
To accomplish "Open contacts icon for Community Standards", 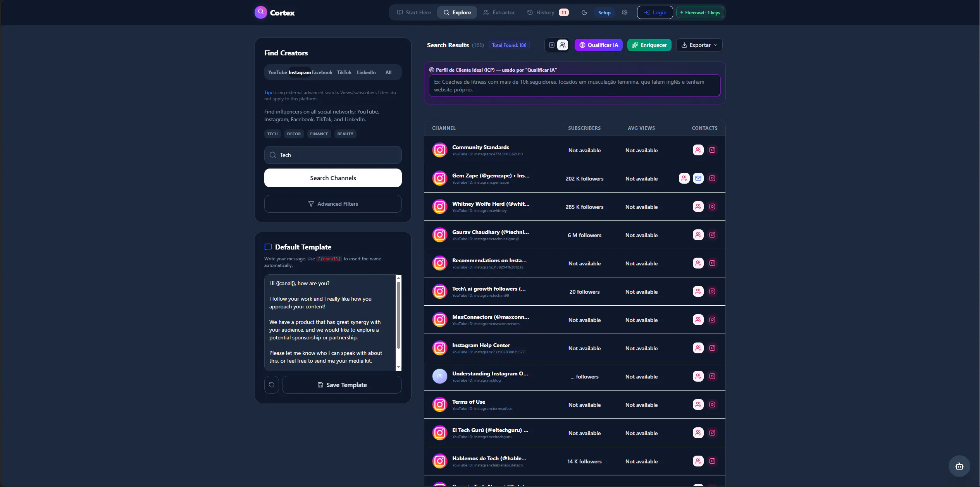I will (x=698, y=150).
